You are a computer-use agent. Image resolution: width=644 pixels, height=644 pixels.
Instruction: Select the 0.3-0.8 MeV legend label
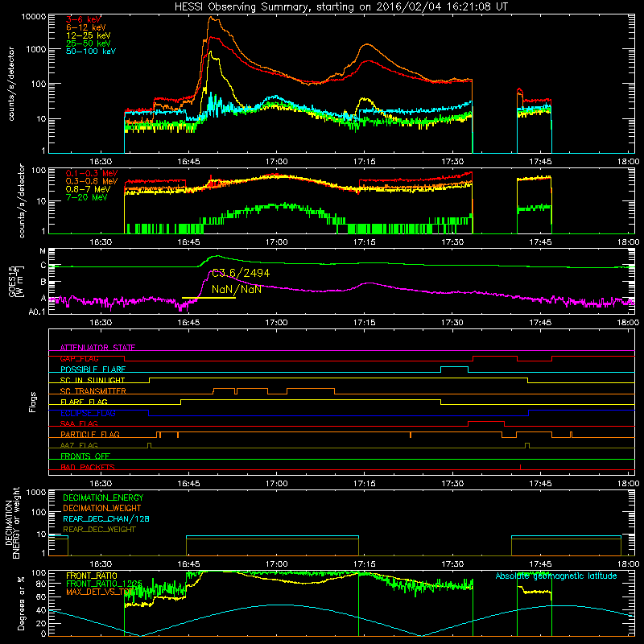[x=92, y=181]
